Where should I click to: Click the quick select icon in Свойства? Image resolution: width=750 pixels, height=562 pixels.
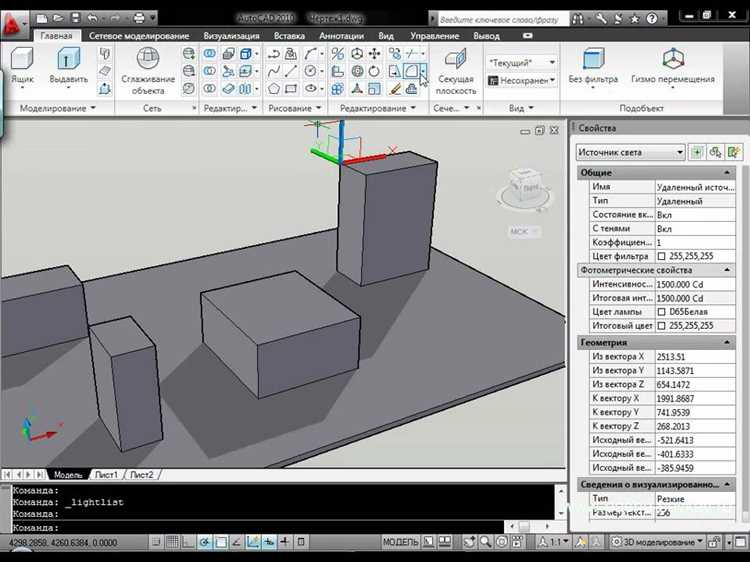point(734,152)
